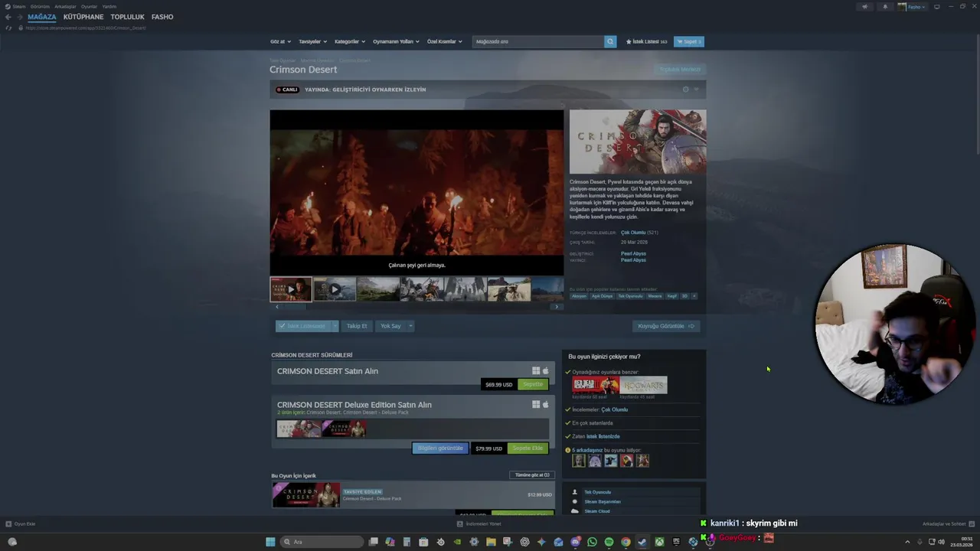This screenshot has width=980, height=551.
Task: Click Tümüne göz at (1) button
Action: (532, 474)
